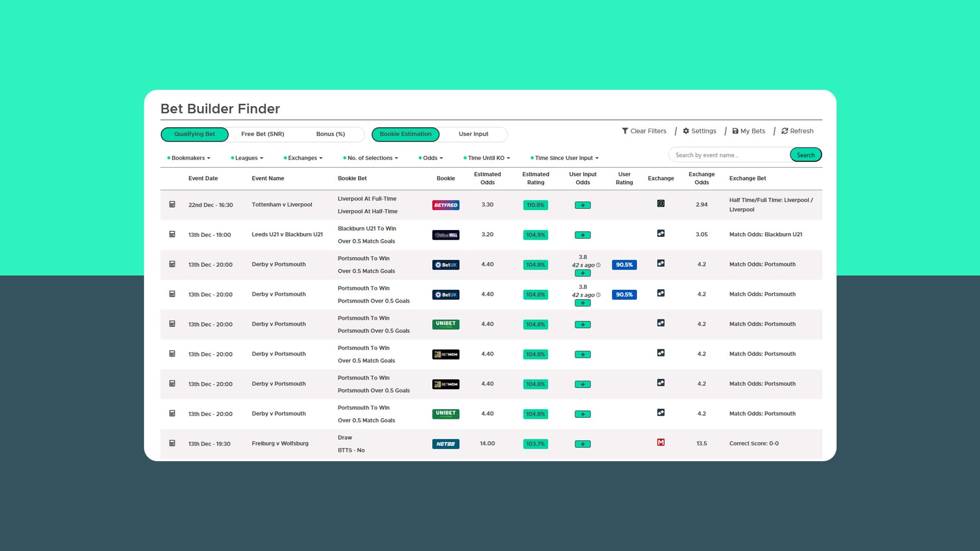980x551 pixels.
Task: Click the 90.5% user rating badge on the BetUK row
Action: [x=624, y=264]
